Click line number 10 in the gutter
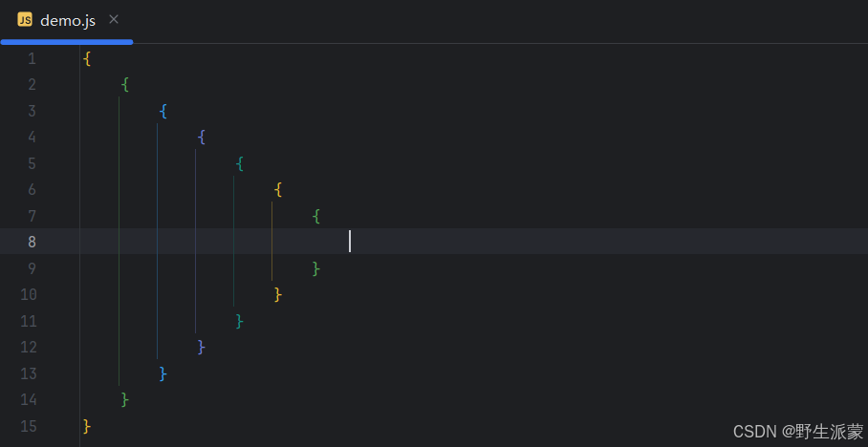868x447 pixels. (29, 294)
